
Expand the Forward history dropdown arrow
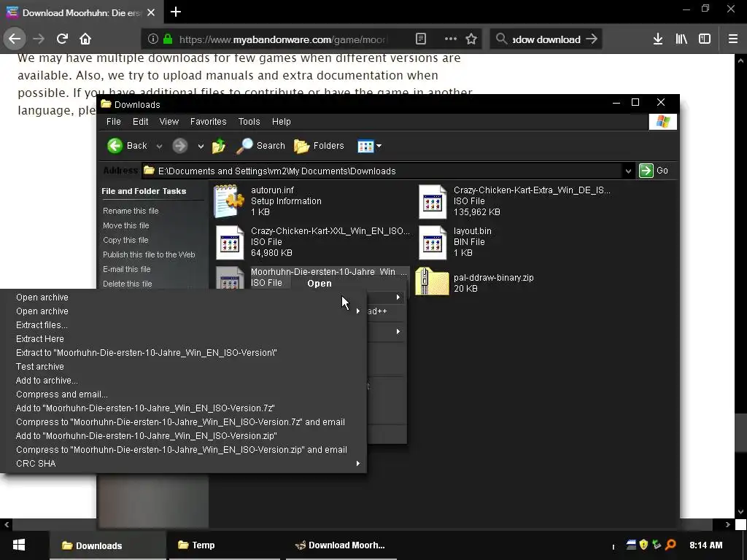coord(201,146)
